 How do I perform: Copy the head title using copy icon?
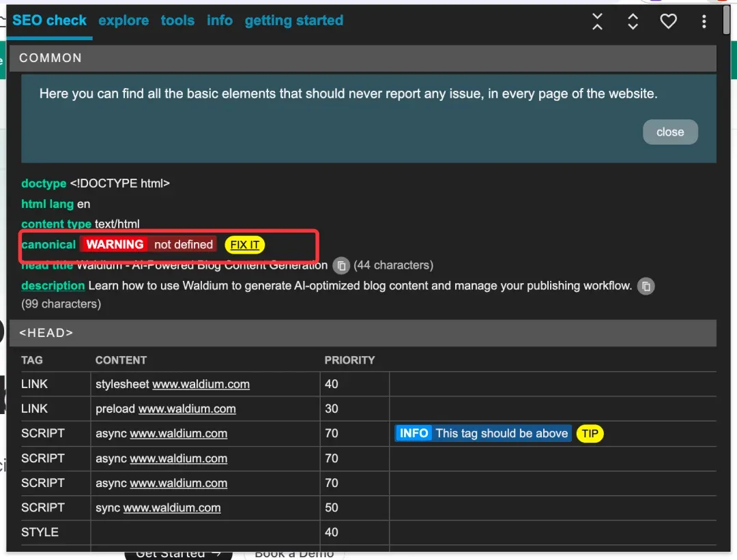[x=341, y=265]
